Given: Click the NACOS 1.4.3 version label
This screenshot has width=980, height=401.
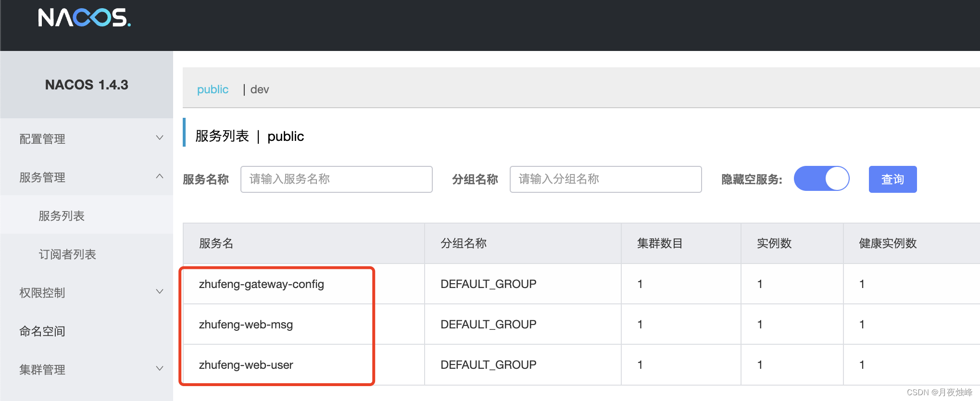Looking at the screenshot, I should point(87,85).
